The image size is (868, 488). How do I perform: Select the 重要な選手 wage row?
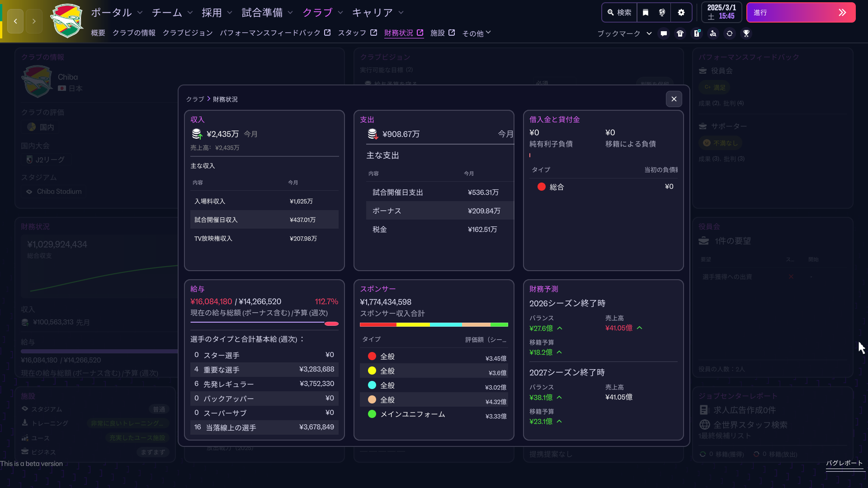[264, 370]
